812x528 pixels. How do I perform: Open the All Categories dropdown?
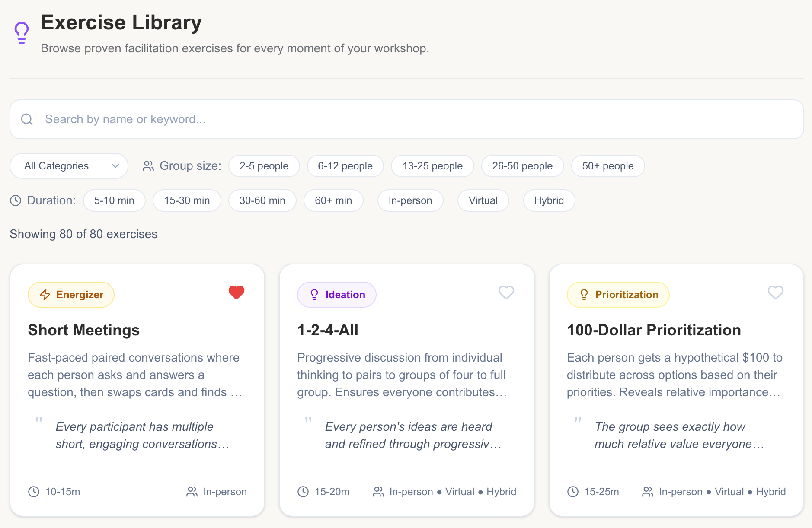coord(69,165)
